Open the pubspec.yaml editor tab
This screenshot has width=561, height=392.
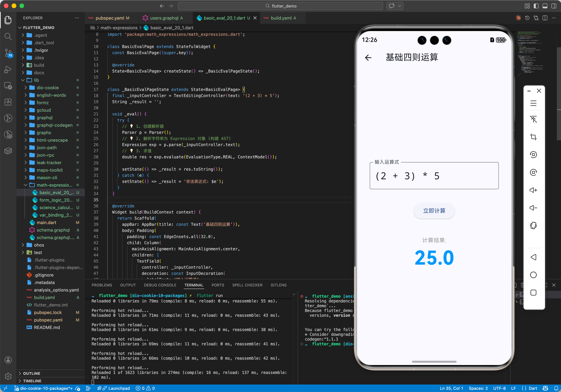[110, 18]
